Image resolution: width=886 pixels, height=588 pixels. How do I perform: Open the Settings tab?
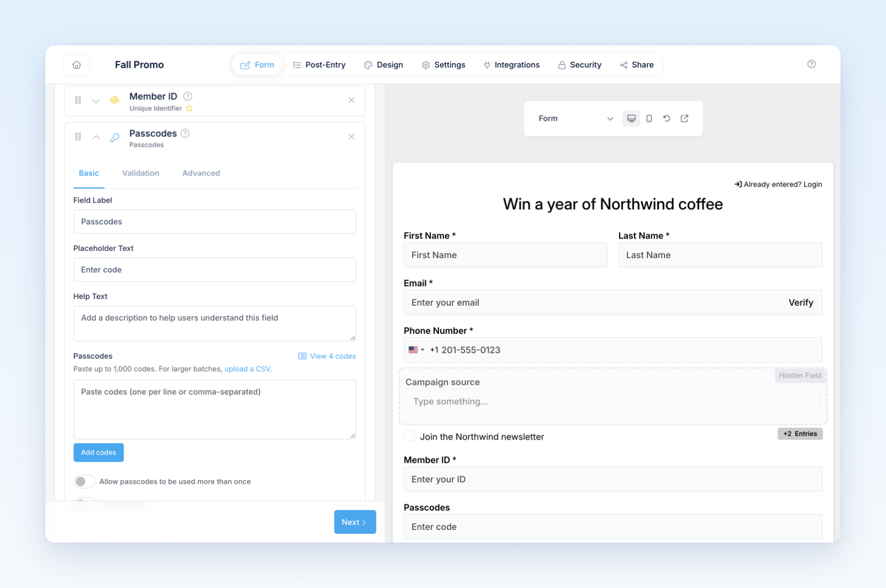point(444,65)
